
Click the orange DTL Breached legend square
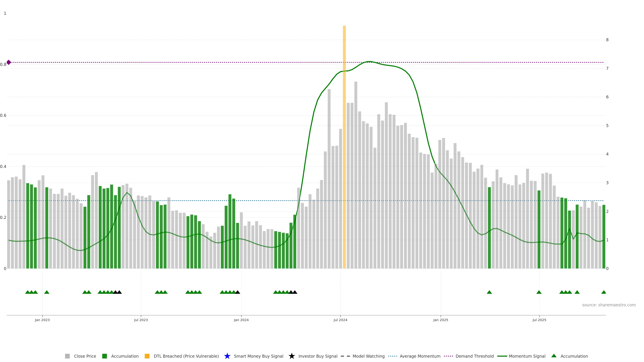point(147,356)
